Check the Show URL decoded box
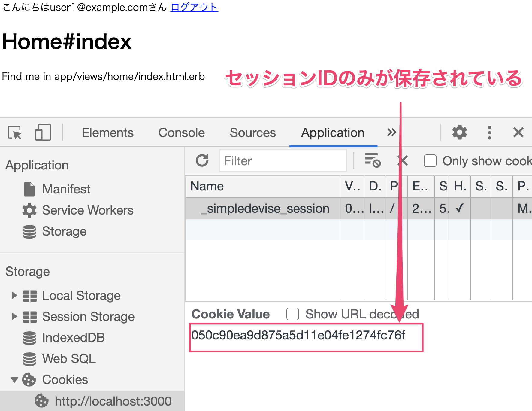532x411 pixels. 293,314
